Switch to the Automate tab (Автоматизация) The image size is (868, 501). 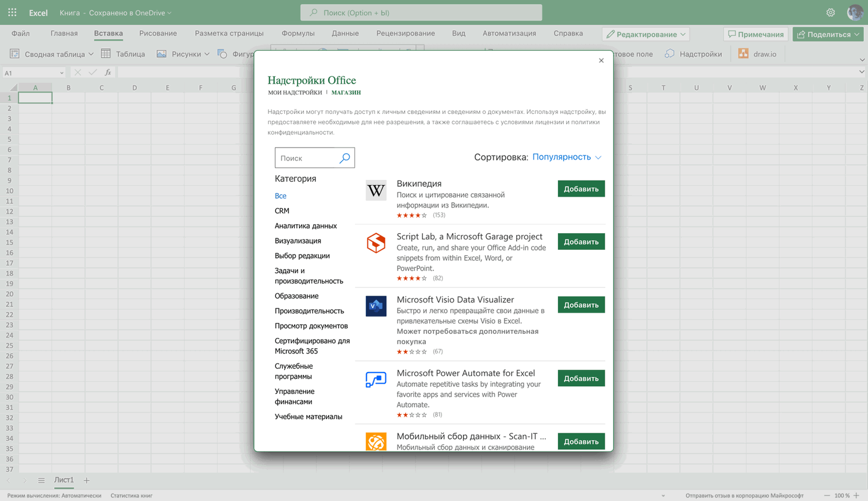pos(509,34)
